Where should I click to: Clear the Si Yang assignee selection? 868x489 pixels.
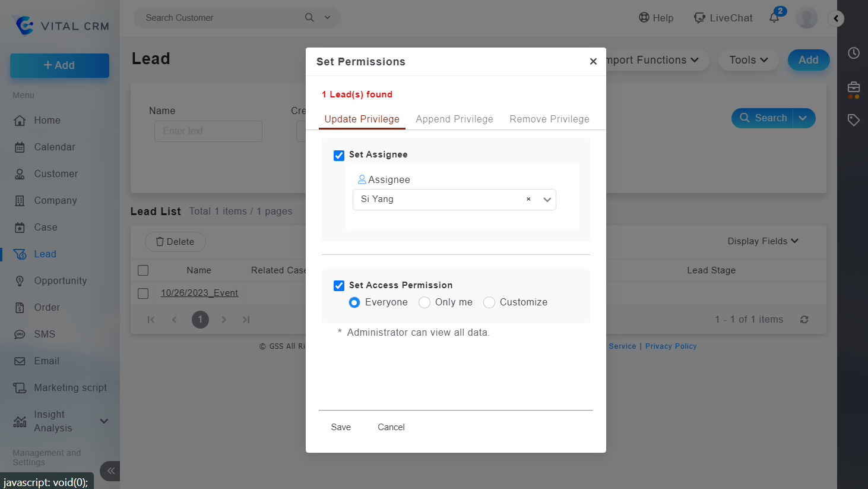click(x=528, y=200)
